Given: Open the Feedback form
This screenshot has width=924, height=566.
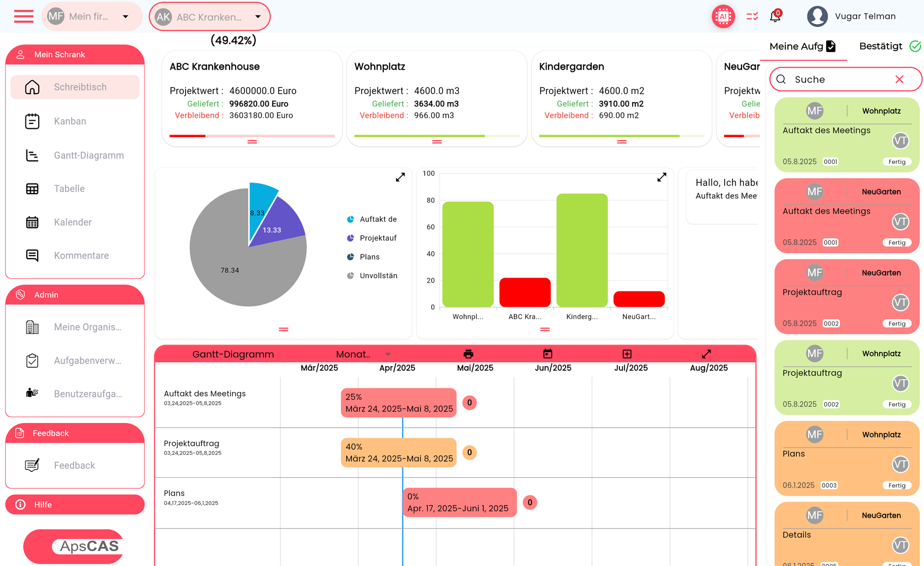Looking at the screenshot, I should pos(74,465).
